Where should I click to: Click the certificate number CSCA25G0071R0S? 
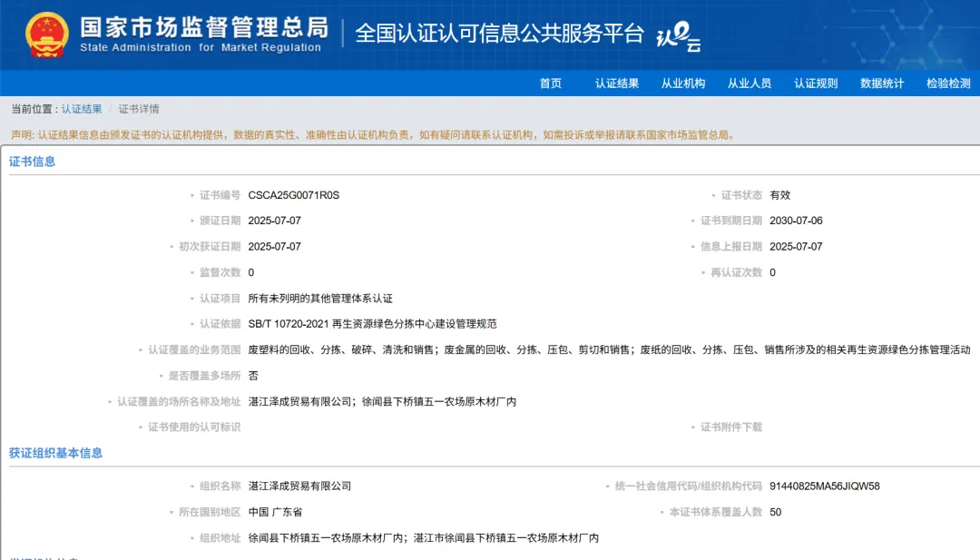(x=293, y=195)
